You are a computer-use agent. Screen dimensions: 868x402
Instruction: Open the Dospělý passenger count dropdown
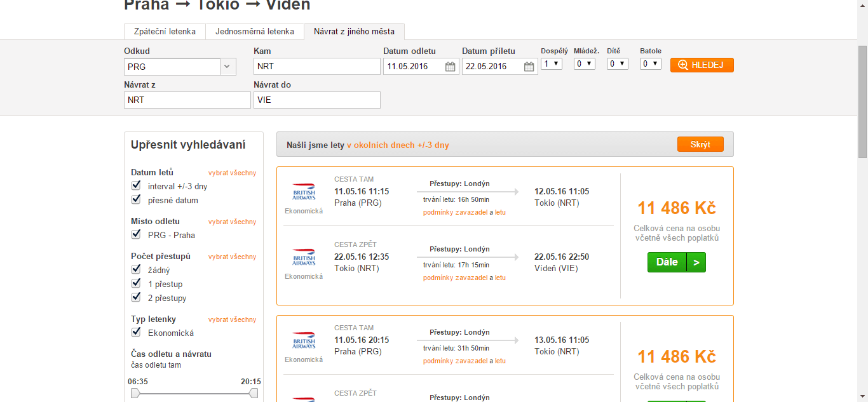[x=552, y=64]
